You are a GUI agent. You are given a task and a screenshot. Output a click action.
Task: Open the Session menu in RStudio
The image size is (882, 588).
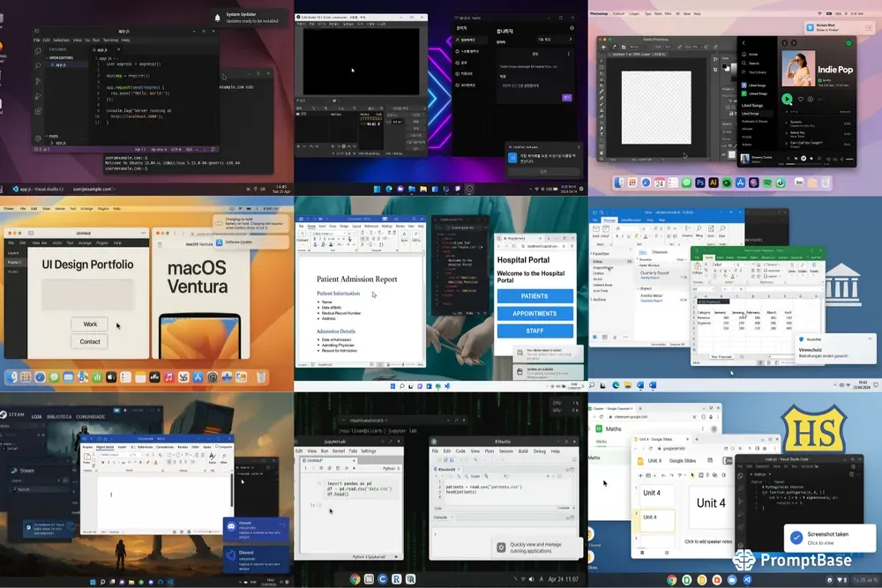(505, 450)
